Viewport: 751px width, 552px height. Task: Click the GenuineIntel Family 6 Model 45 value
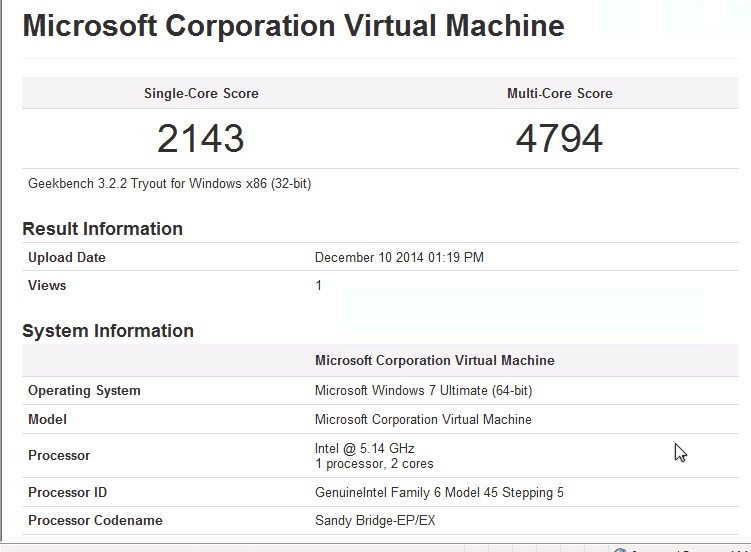(x=439, y=492)
